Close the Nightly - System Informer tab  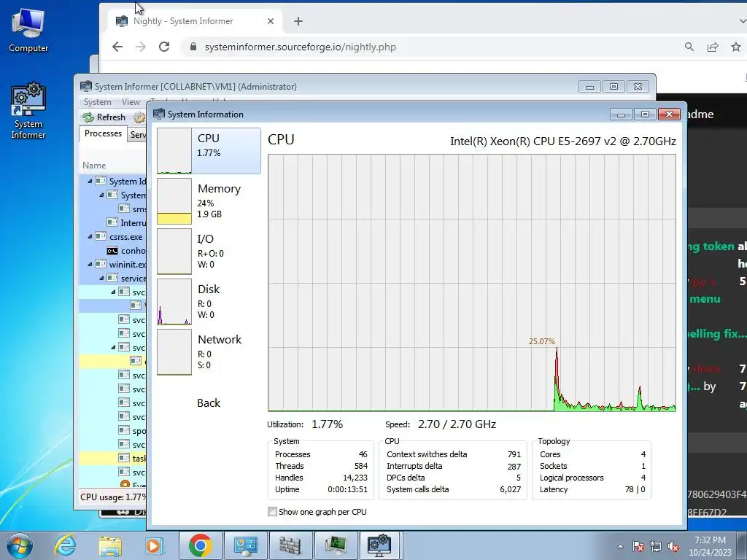(x=271, y=21)
